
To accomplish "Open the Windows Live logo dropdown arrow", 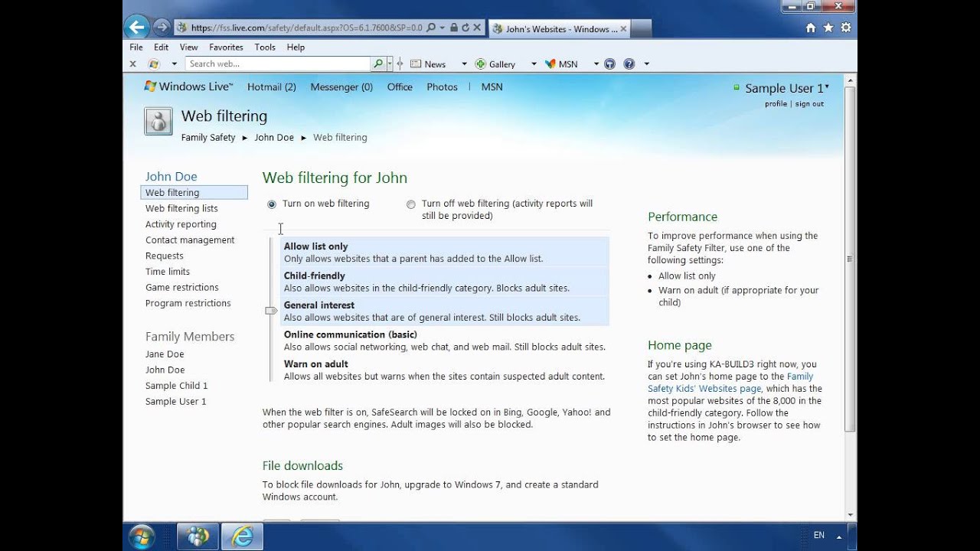I will 174,64.
